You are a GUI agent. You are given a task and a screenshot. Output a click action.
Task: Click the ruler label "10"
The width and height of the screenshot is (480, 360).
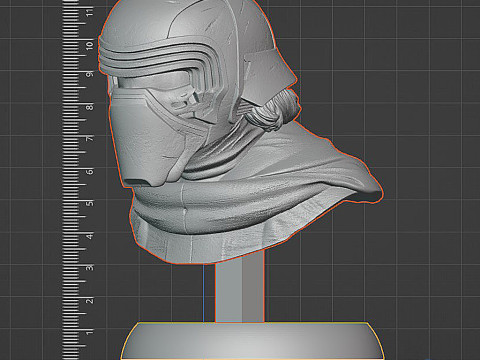point(90,45)
